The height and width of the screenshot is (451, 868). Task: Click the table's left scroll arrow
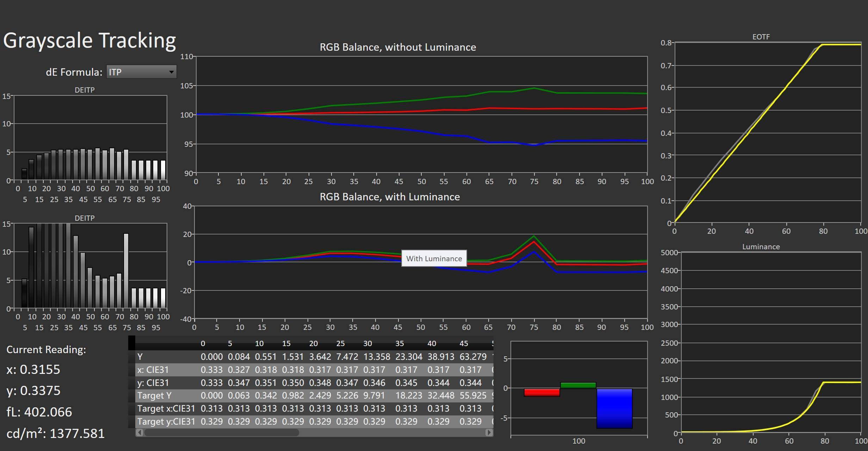(x=139, y=432)
